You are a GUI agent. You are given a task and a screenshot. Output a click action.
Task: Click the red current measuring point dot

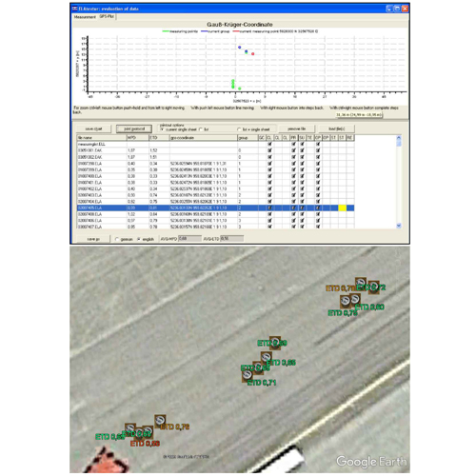pos(253,54)
